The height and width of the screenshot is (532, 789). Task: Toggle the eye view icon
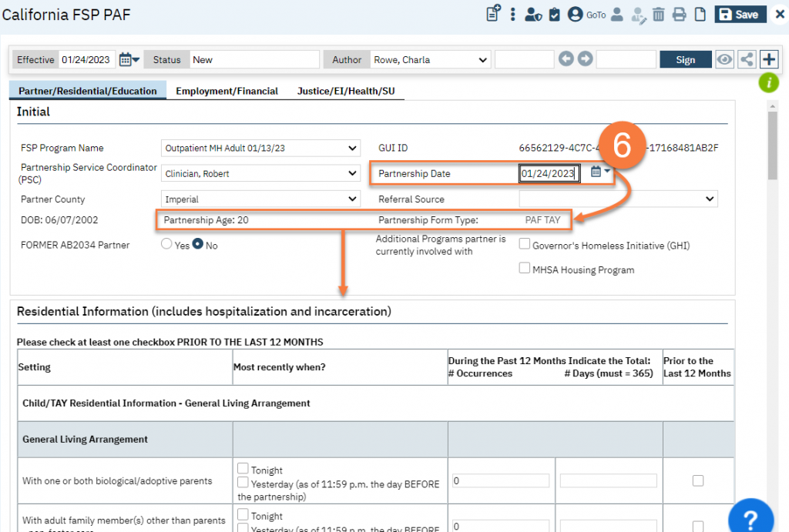pyautogui.click(x=724, y=59)
